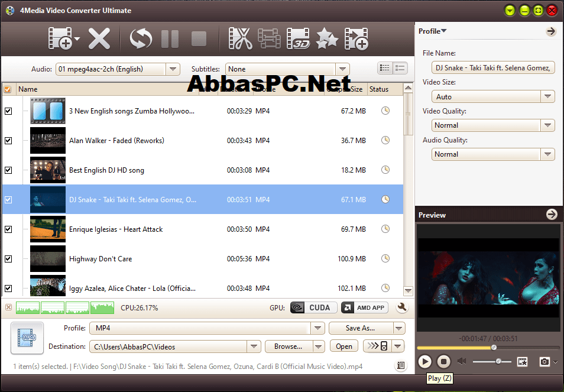Open the wrench settings icon

click(402, 307)
